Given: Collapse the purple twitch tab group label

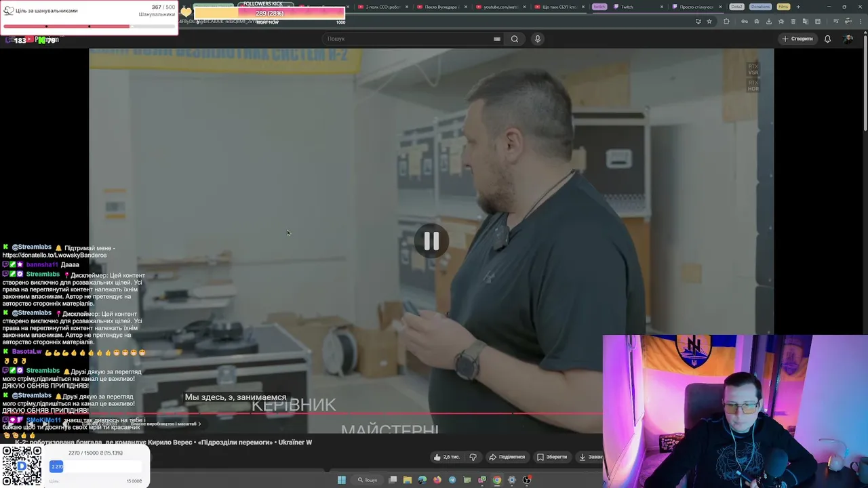Looking at the screenshot, I should coord(599,7).
